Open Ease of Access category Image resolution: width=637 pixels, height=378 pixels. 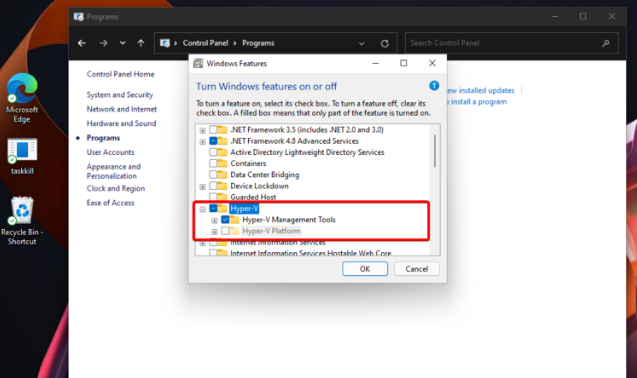[x=110, y=202]
